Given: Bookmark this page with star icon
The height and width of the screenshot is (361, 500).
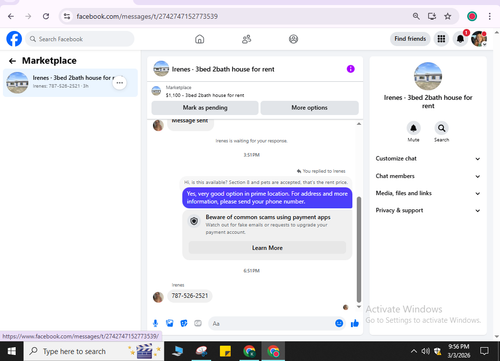Looking at the screenshot, I should (448, 16).
